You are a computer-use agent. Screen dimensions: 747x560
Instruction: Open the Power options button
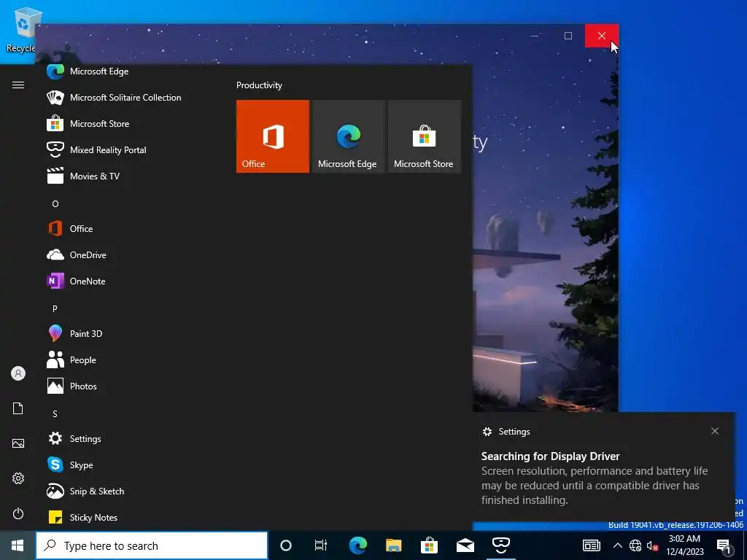tap(18, 513)
